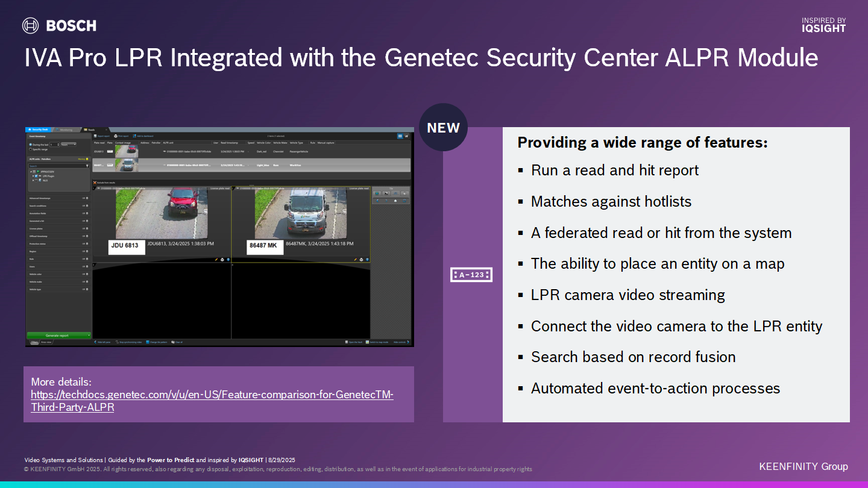Image resolution: width=868 pixels, height=488 pixels.
Task: Click the print icon under JDU6813 tile
Action: coord(222,259)
